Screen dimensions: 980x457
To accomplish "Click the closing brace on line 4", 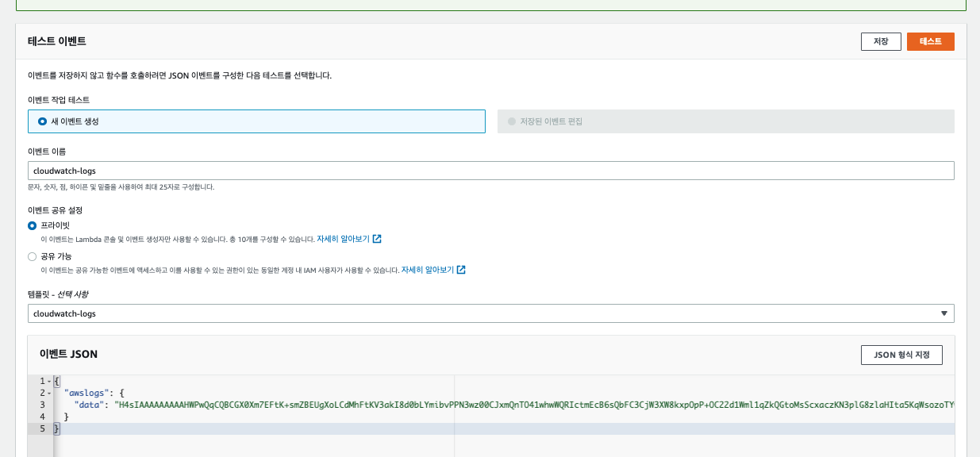I will [x=67, y=417].
